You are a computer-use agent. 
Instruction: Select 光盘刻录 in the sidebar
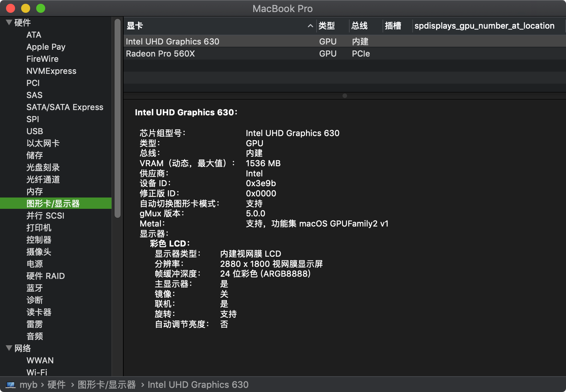pos(43,168)
